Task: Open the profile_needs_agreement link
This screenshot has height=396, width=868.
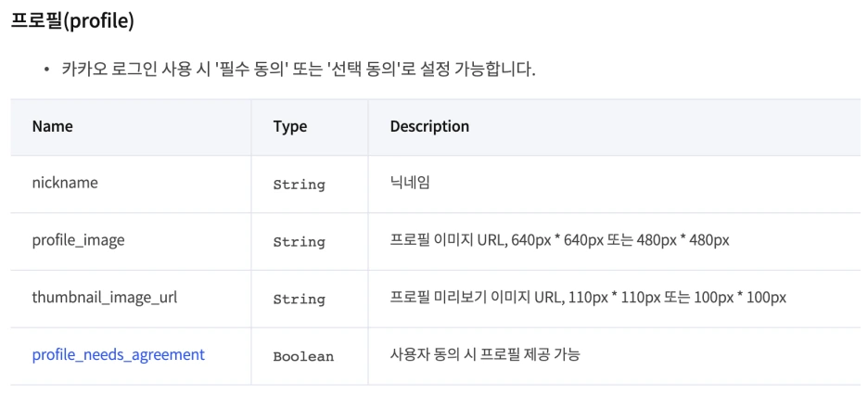Action: 119,355
